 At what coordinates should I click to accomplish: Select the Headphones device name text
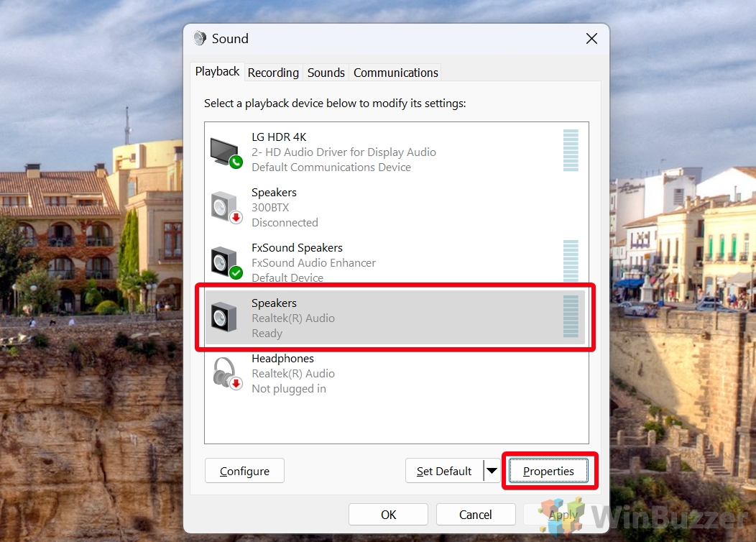282,359
